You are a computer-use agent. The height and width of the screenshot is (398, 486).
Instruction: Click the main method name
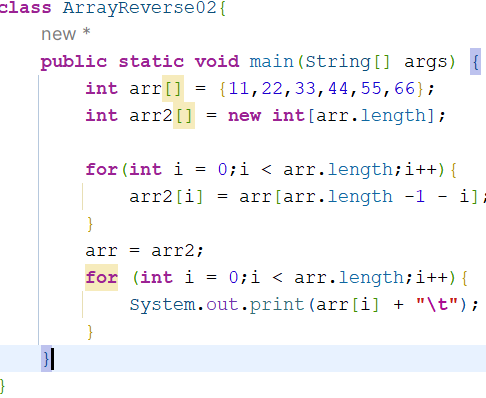[x=272, y=62]
